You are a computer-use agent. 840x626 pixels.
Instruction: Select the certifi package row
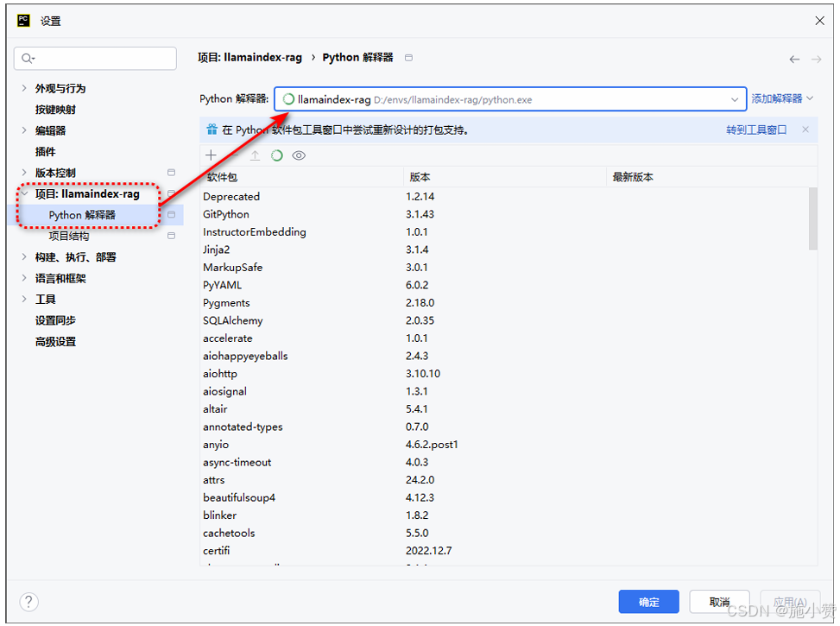[505, 550]
